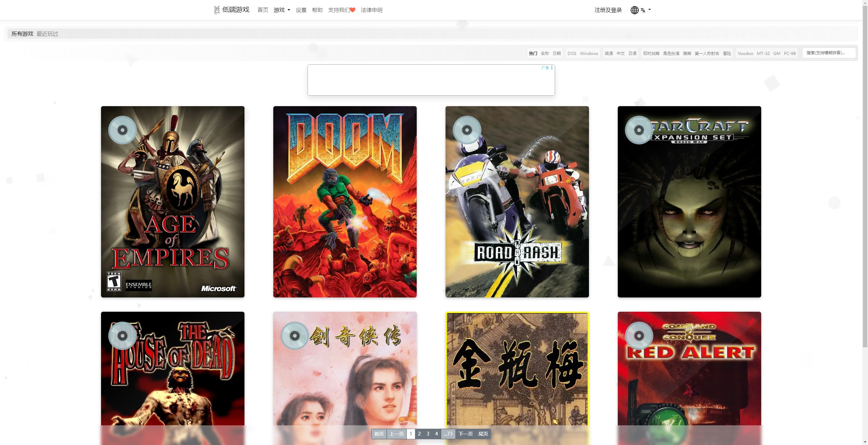Switch to the 最近玩过 tab
868x445 pixels.
point(47,34)
